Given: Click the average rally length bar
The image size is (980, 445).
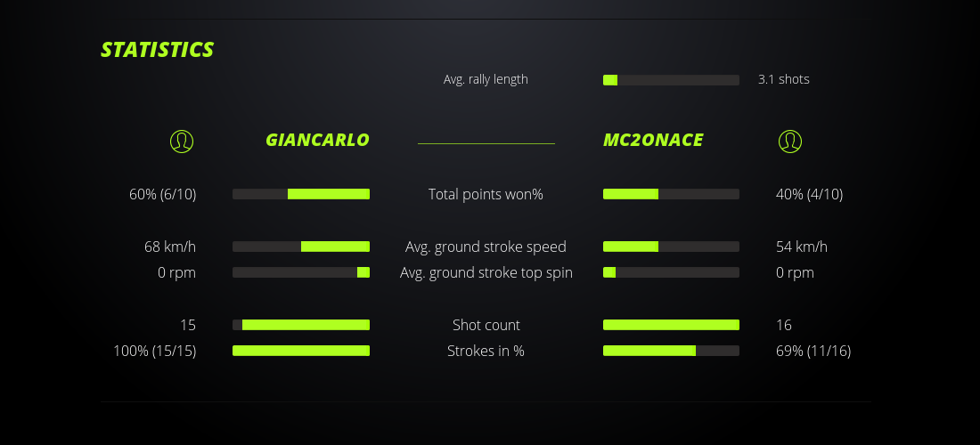Looking at the screenshot, I should [x=671, y=80].
